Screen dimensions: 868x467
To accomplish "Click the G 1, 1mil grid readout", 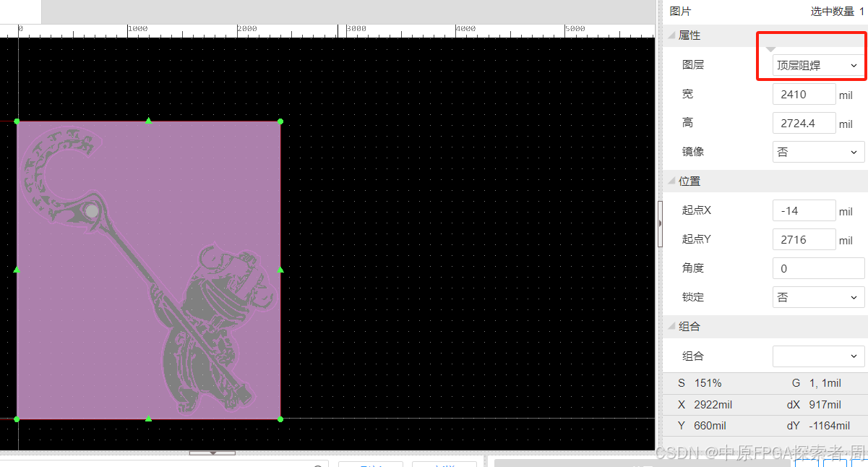I will [817, 383].
